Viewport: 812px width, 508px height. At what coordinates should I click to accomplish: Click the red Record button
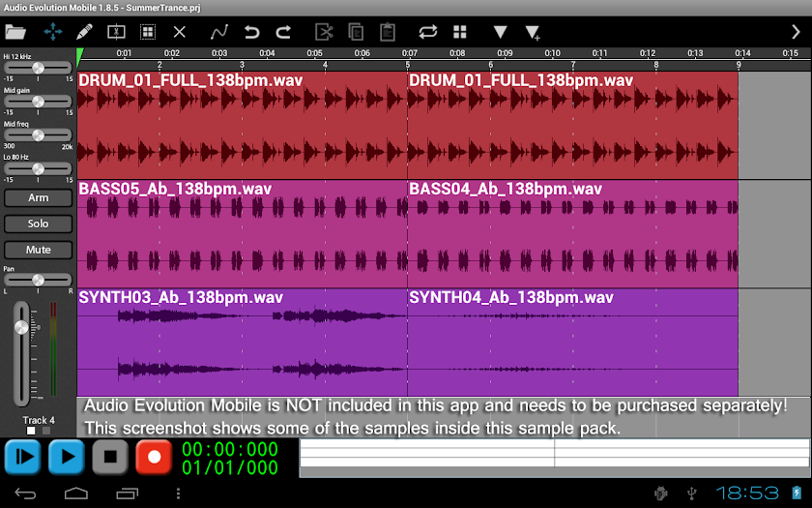coord(154,457)
